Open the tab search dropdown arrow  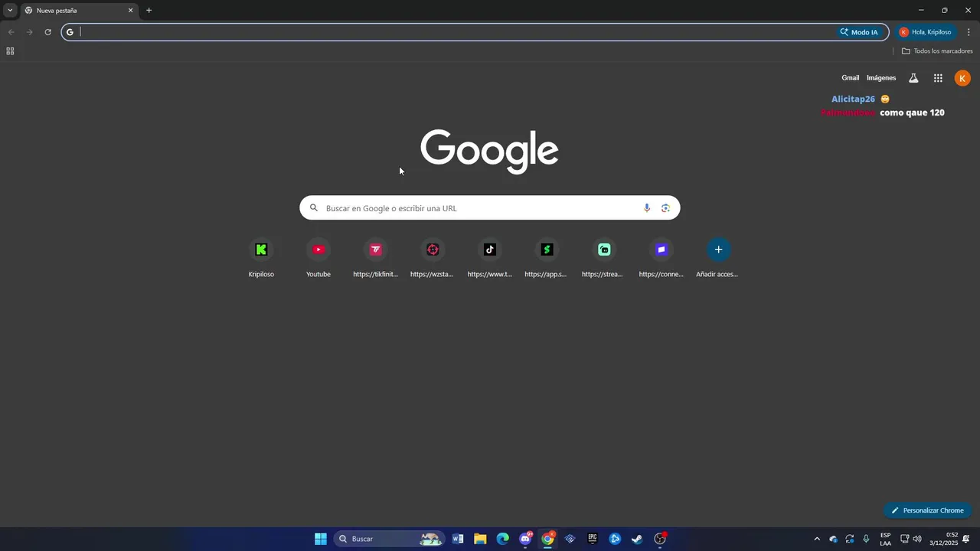click(x=10, y=11)
